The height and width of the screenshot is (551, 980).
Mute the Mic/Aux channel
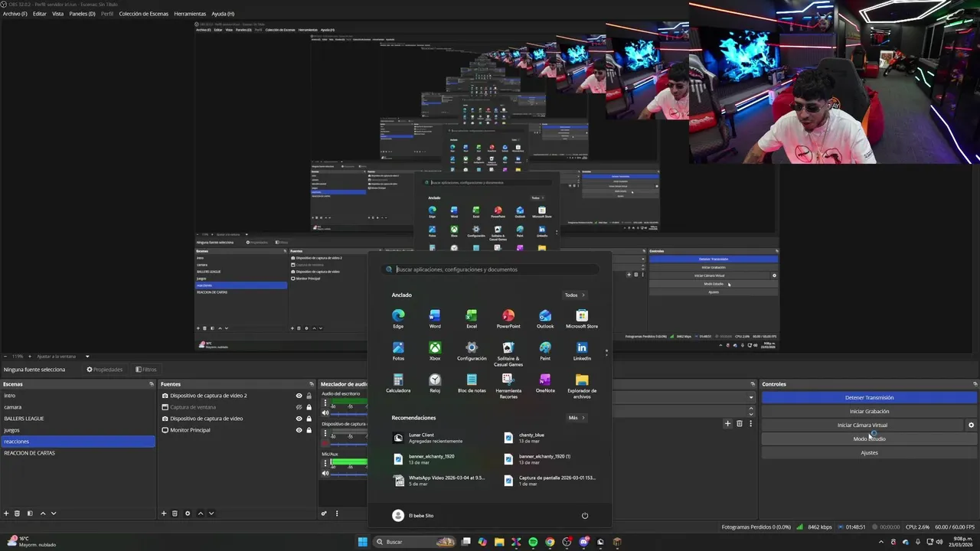(x=325, y=473)
